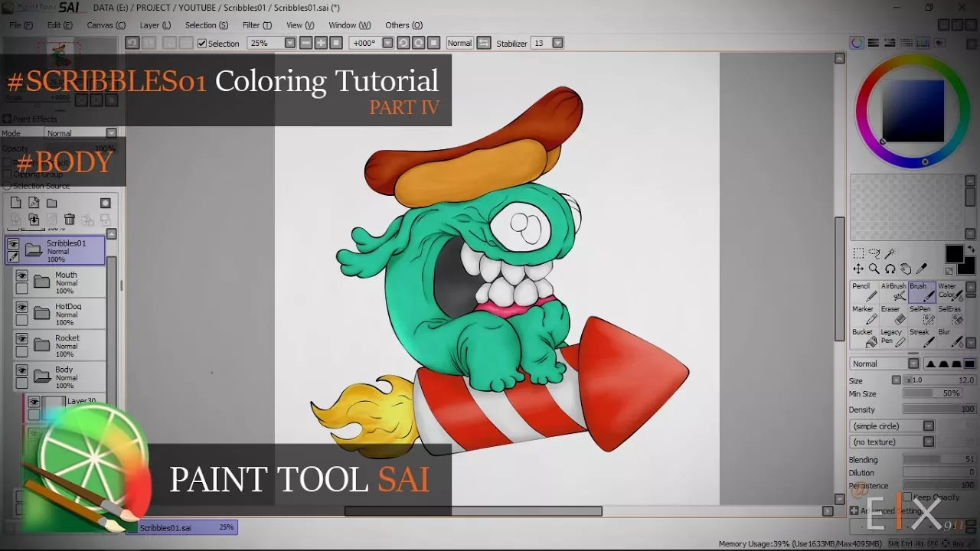Open the File menu

point(21,25)
